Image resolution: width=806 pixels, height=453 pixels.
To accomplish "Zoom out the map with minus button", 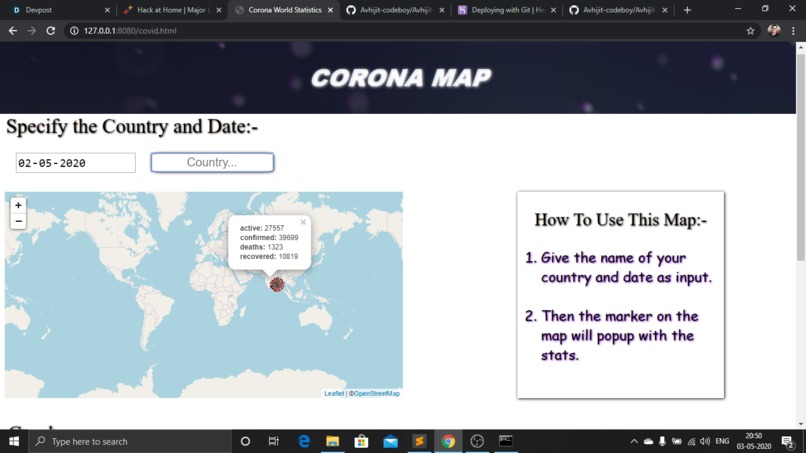I will click(x=19, y=221).
